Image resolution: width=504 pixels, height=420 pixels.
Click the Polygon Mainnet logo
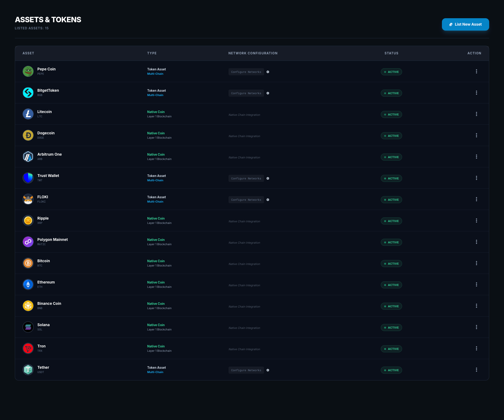[x=28, y=242]
